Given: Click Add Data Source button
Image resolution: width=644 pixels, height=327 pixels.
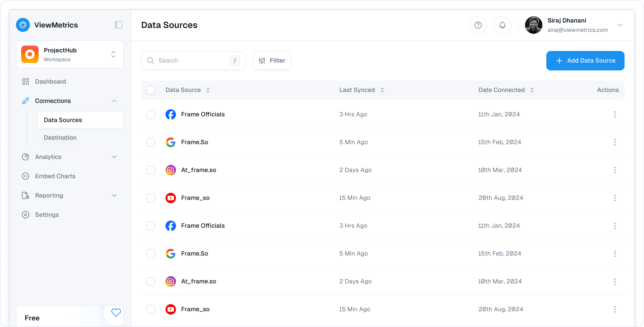Looking at the screenshot, I should (x=585, y=61).
